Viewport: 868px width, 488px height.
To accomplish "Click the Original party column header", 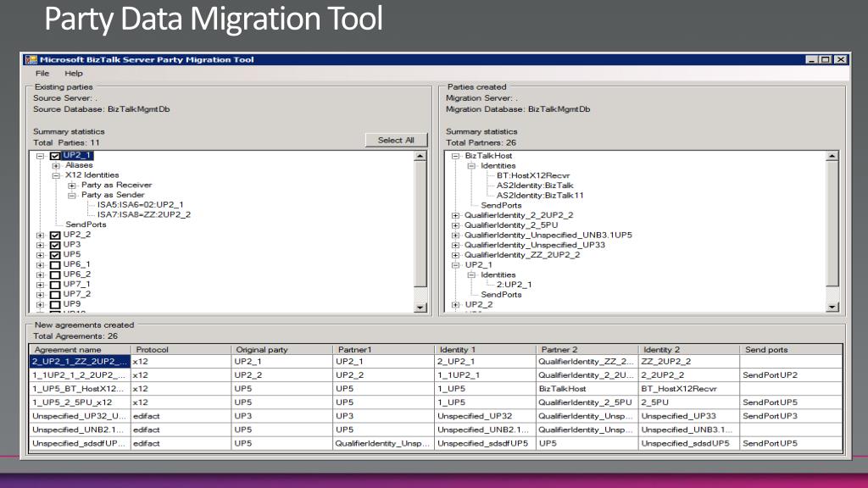I will point(282,350).
